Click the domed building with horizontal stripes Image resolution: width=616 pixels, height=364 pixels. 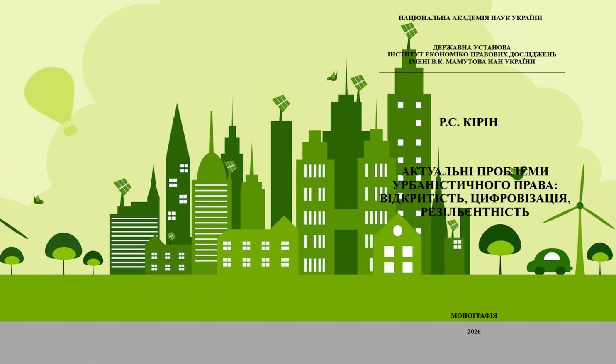click(x=211, y=207)
